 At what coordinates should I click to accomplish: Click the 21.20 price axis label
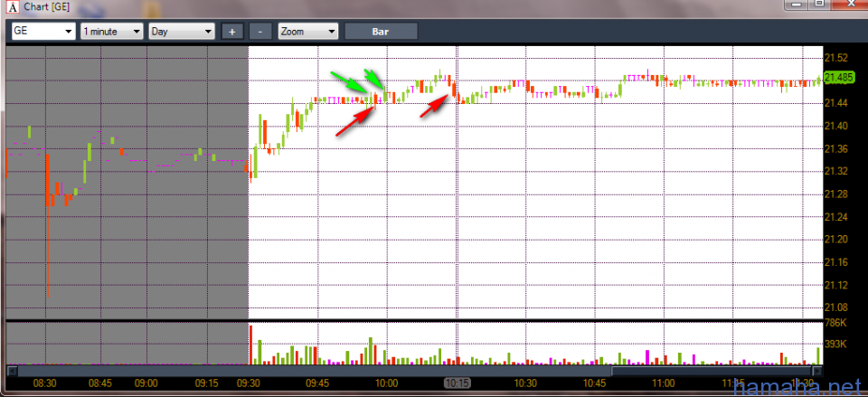point(836,240)
